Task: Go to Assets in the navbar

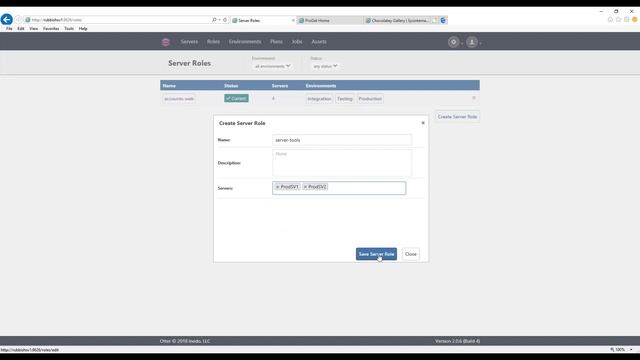Action: click(x=319, y=42)
